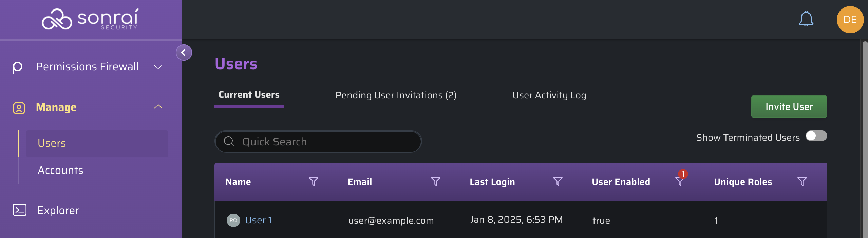Click the DE user avatar
Image resolution: width=868 pixels, height=238 pixels.
tap(850, 20)
